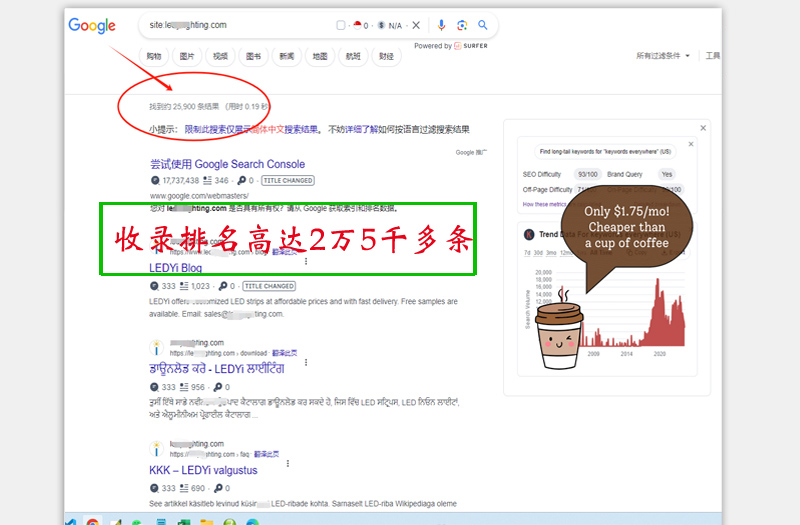Start voice search with the microphone icon
The height and width of the screenshot is (525, 800).
click(441, 25)
